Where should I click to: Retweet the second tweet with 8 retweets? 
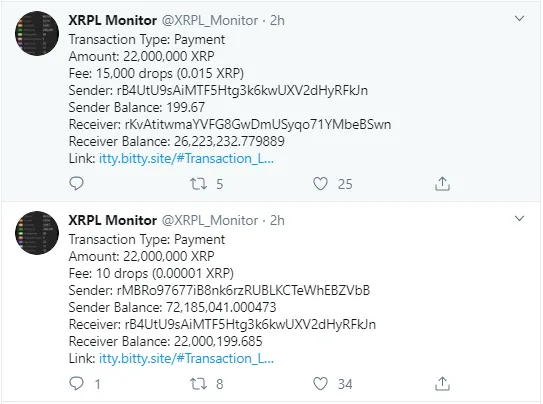(x=198, y=384)
